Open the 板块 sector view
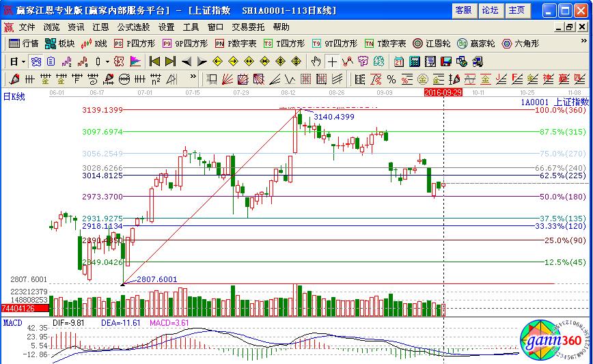This screenshot has width=593, height=364. point(59,44)
